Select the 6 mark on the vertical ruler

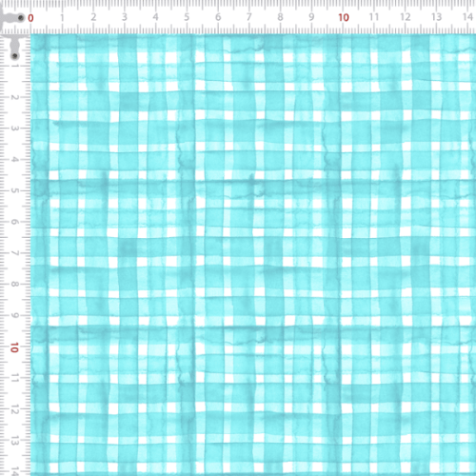[x=14, y=222]
